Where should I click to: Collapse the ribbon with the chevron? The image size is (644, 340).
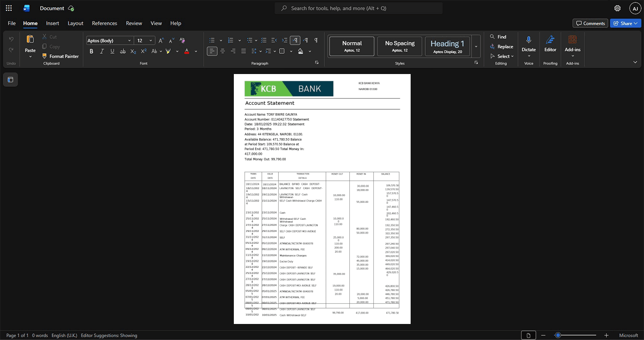635,62
